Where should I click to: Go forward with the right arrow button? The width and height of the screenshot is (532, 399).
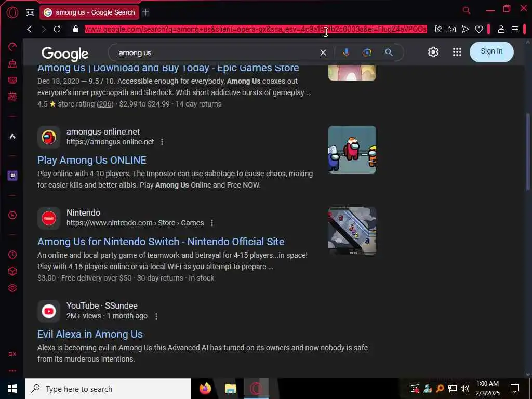(44, 29)
